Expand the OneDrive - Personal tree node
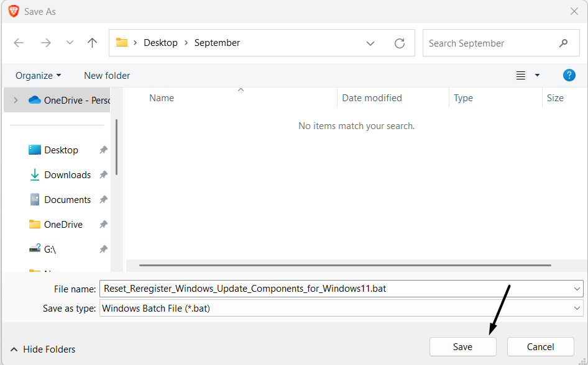 click(x=16, y=100)
